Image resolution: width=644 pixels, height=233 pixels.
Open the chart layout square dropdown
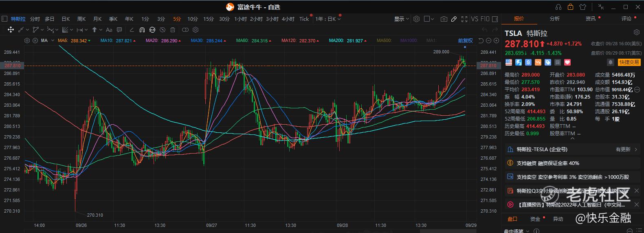[429, 19]
